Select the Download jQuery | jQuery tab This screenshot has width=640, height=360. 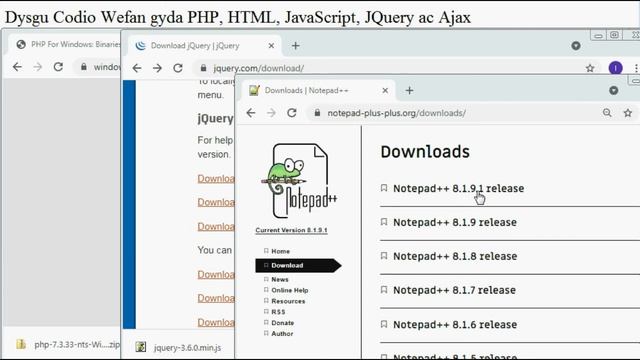coord(203,46)
